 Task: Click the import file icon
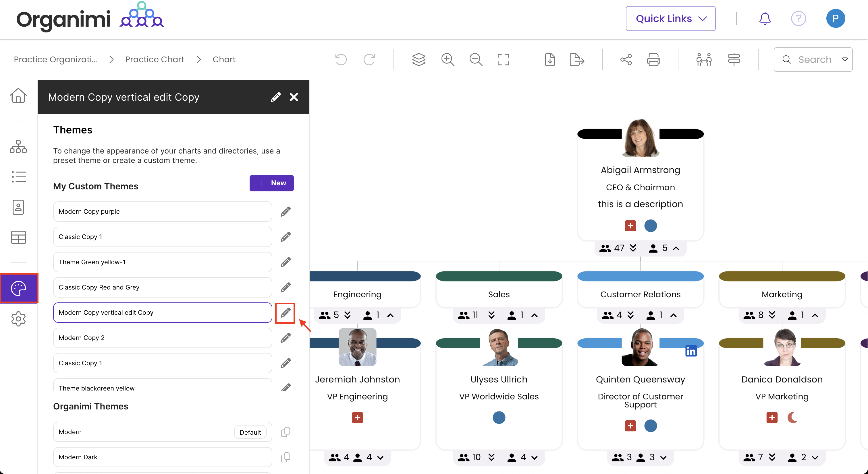point(550,60)
